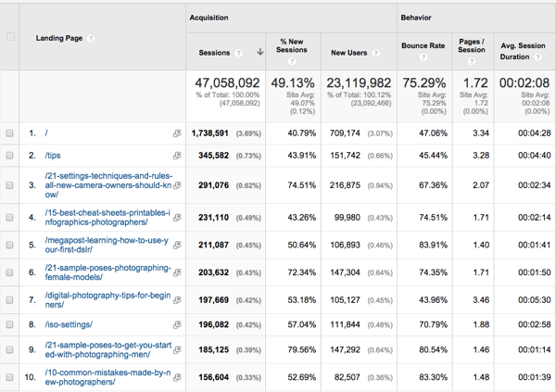Screen dimensions: 556x392
Task: Check the box for row 10 landing page
Action: click(x=9, y=377)
